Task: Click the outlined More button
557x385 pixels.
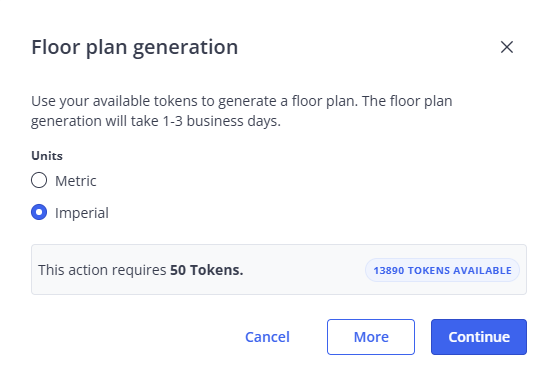Action: pos(371,337)
